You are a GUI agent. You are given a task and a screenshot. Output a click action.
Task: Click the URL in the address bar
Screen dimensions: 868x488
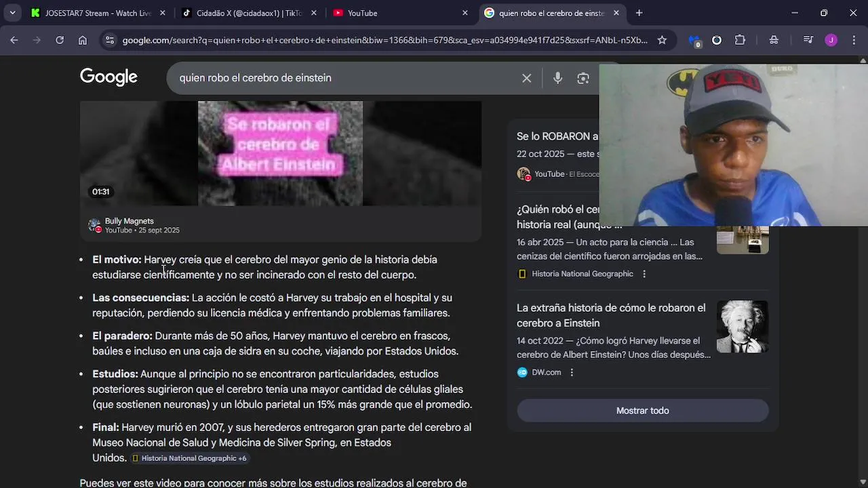click(x=384, y=40)
